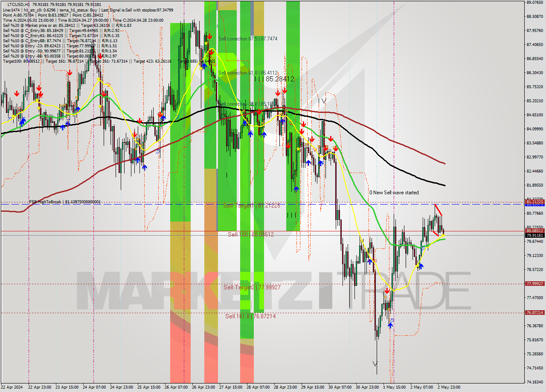Viewport: 546px width, 392px height.
Task: Click the 75.26560 value on price scale
Action: [x=535, y=354]
